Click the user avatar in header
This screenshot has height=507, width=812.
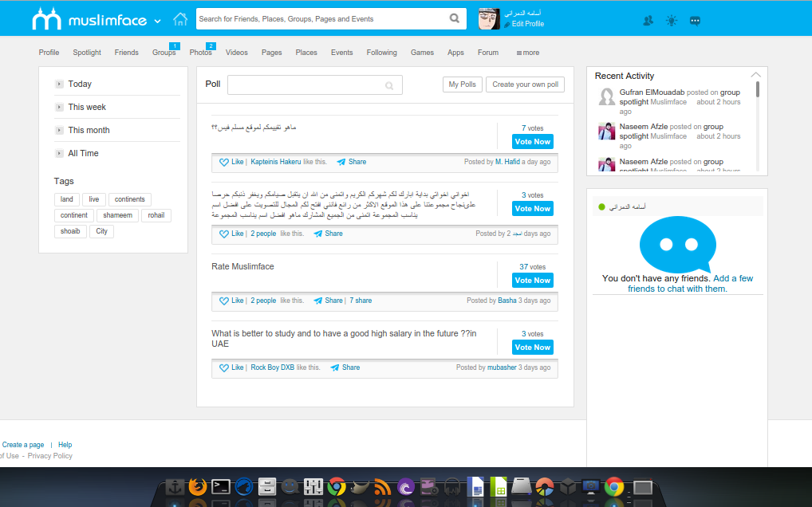click(x=489, y=19)
